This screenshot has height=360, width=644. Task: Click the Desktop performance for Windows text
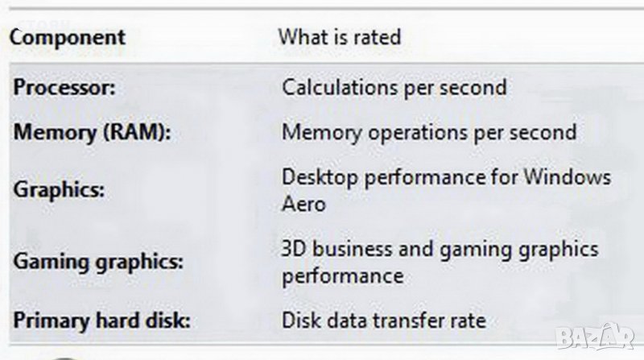point(446,177)
